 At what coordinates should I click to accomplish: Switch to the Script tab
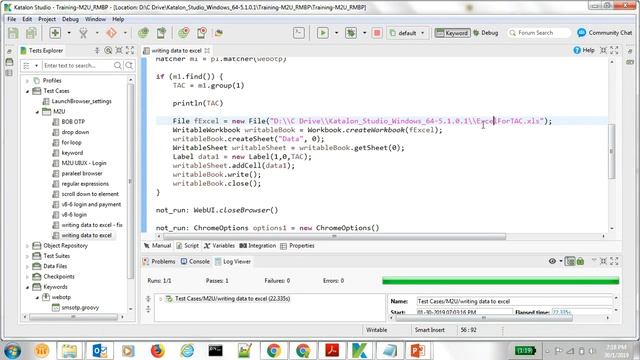tap(187, 246)
